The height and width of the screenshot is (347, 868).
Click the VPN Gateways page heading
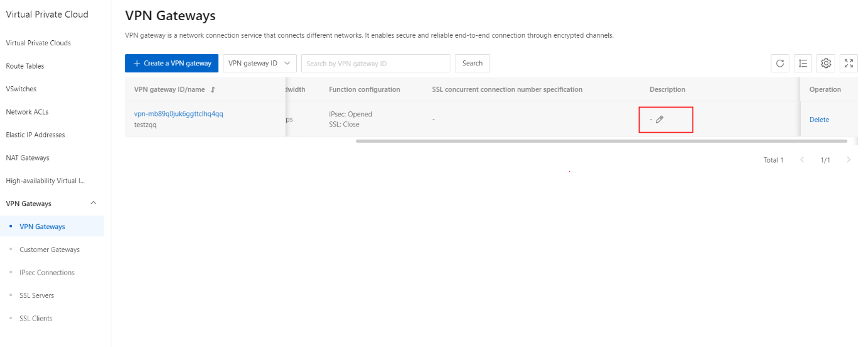click(x=170, y=16)
